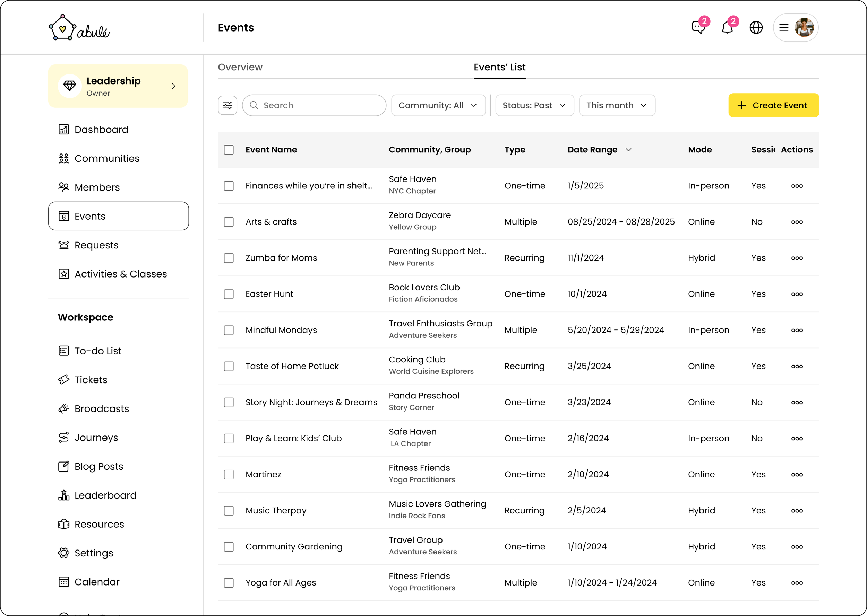Click the globe language icon

pos(756,28)
